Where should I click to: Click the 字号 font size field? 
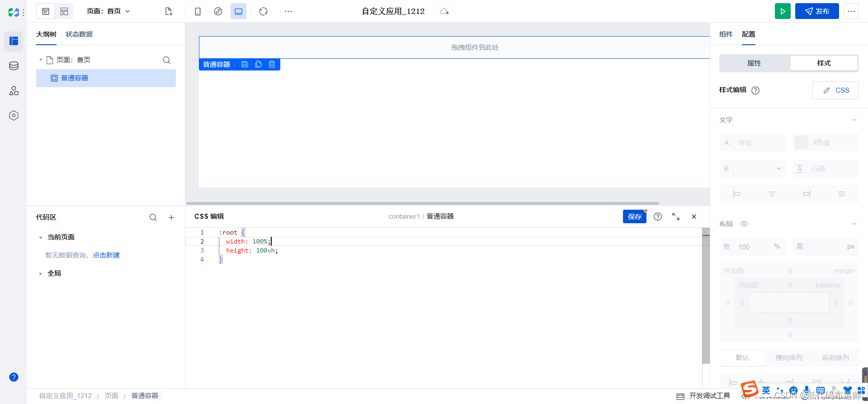(759, 143)
